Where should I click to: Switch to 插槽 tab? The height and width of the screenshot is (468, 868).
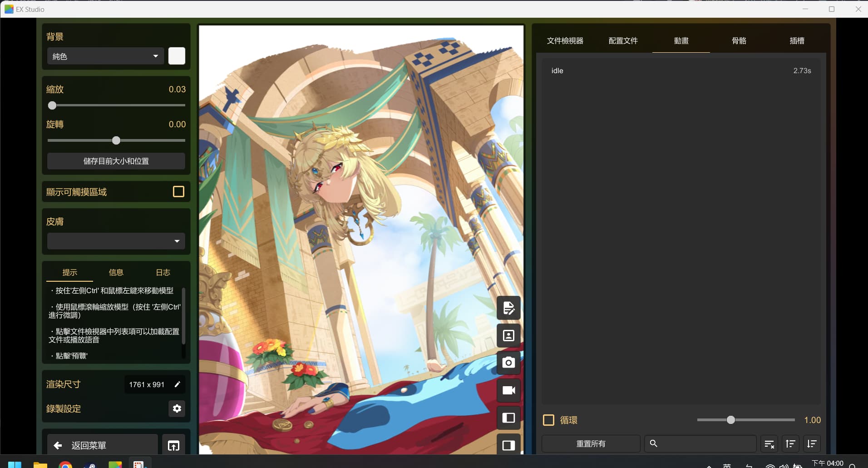tap(797, 41)
